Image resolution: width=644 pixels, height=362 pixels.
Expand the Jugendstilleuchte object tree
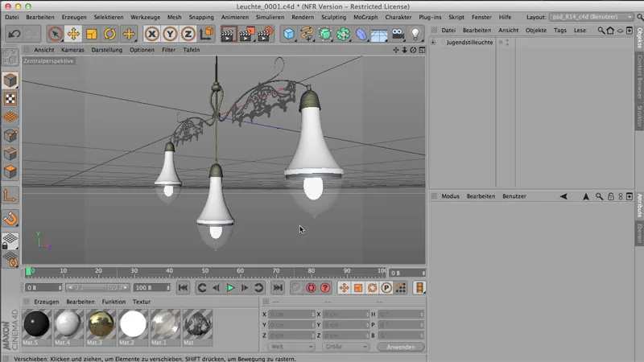pyautogui.click(x=433, y=43)
